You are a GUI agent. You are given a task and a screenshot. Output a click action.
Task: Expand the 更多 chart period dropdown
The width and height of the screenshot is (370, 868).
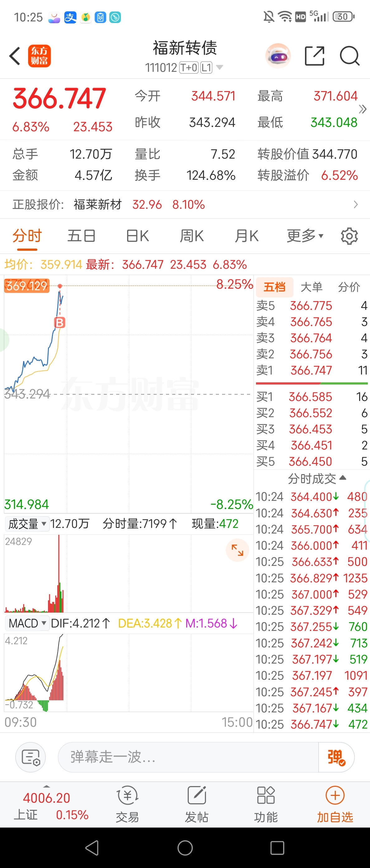pos(305,236)
